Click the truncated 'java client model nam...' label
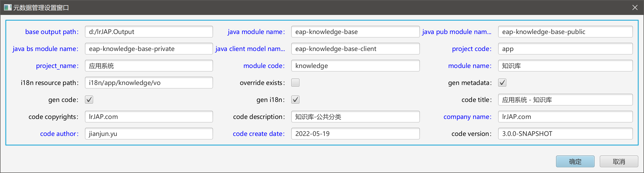The image size is (644, 173). point(250,49)
